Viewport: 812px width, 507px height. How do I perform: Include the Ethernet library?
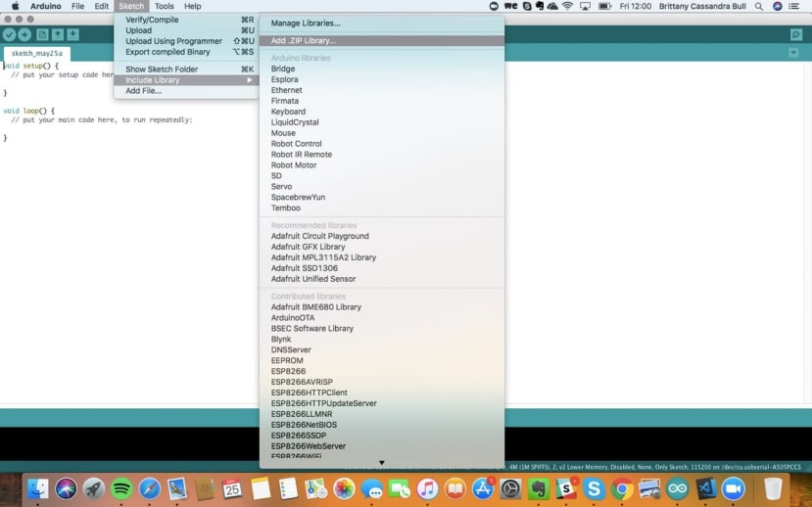coord(382,90)
